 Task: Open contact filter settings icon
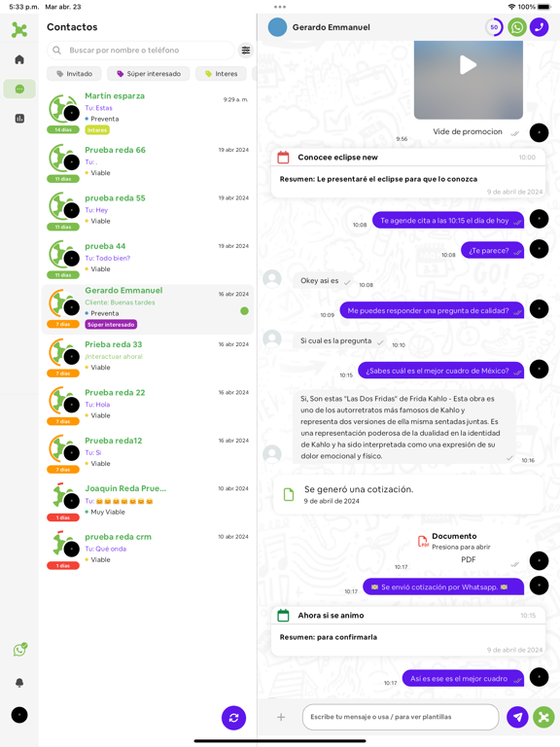246,50
